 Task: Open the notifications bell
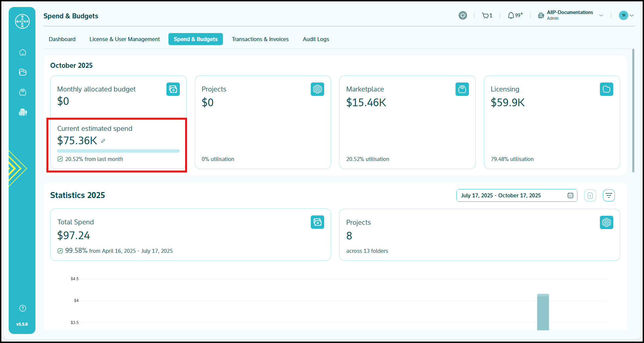[x=511, y=15]
